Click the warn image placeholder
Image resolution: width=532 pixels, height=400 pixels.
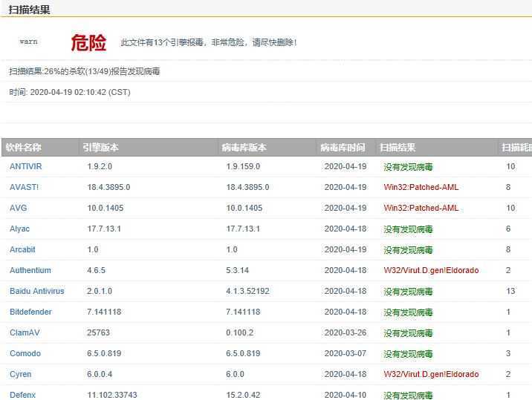coord(28,42)
